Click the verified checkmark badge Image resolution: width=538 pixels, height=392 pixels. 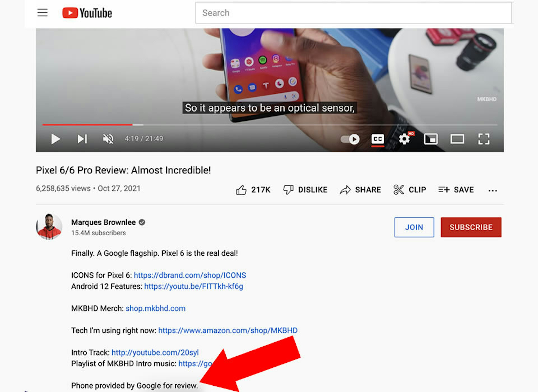[142, 222]
